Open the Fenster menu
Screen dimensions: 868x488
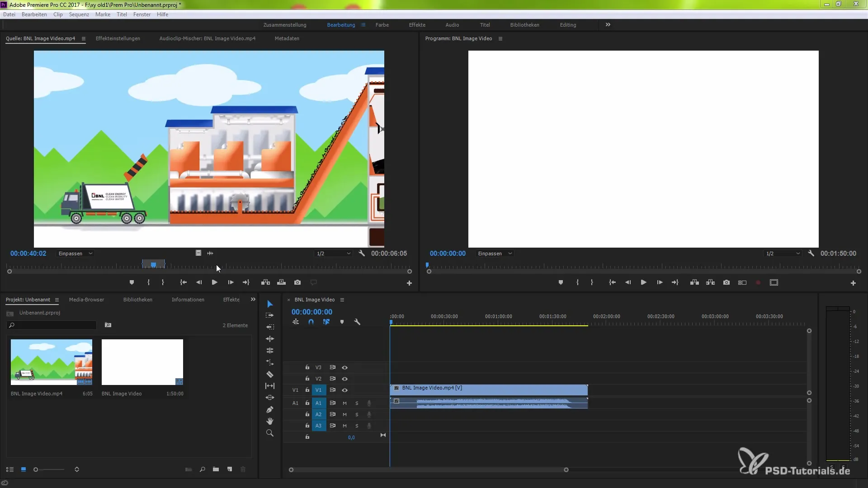pyautogui.click(x=142, y=14)
